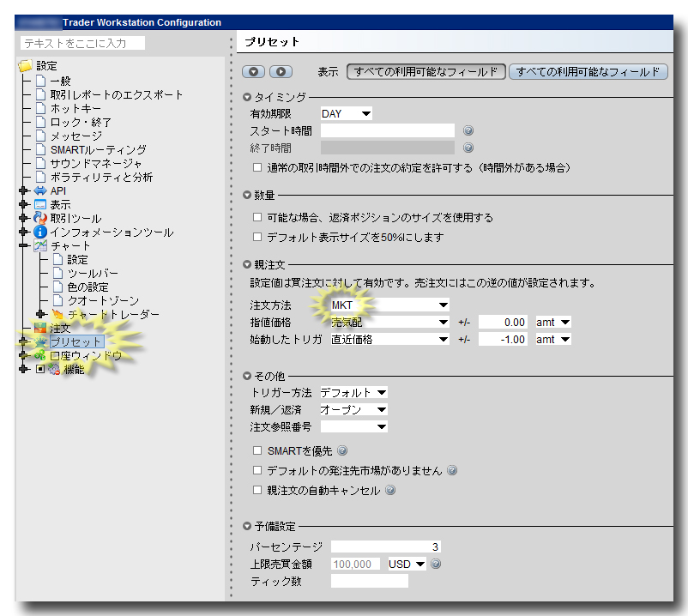Select ツールバー under チャート
This screenshot has height=616, width=688.
coord(93,274)
